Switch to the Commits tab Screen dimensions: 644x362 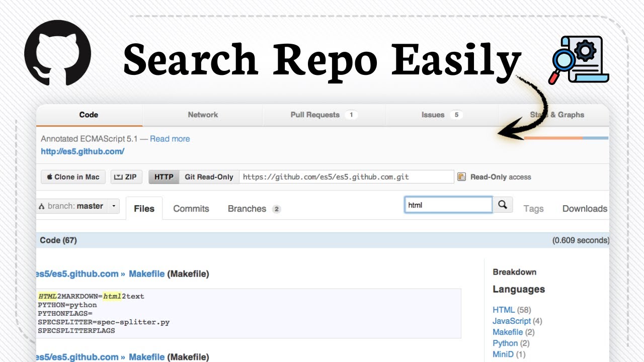(x=191, y=209)
